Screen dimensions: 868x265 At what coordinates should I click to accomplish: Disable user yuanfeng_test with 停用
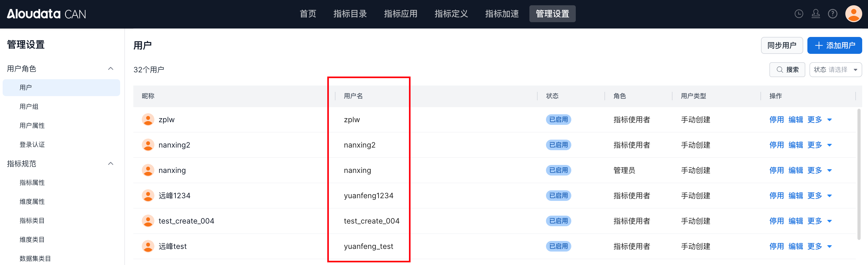(776, 246)
